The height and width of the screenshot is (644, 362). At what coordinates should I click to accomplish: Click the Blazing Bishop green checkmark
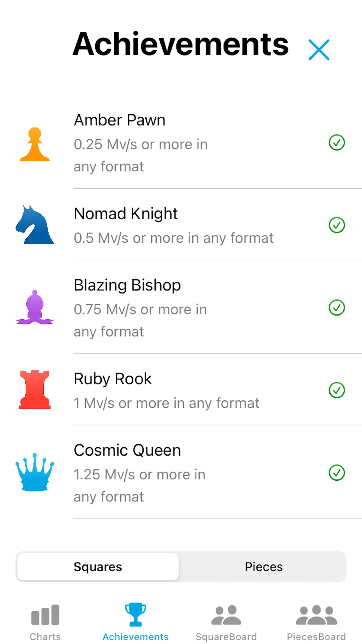[337, 308]
